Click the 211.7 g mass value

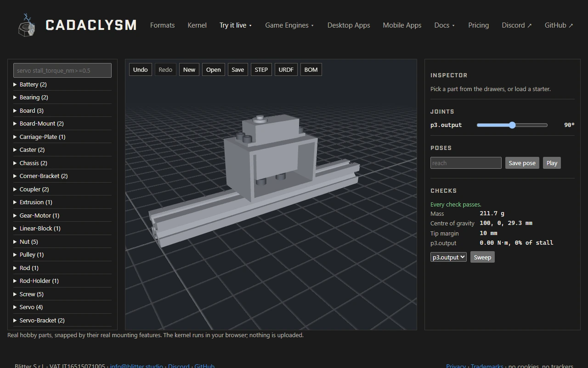pyautogui.click(x=492, y=213)
